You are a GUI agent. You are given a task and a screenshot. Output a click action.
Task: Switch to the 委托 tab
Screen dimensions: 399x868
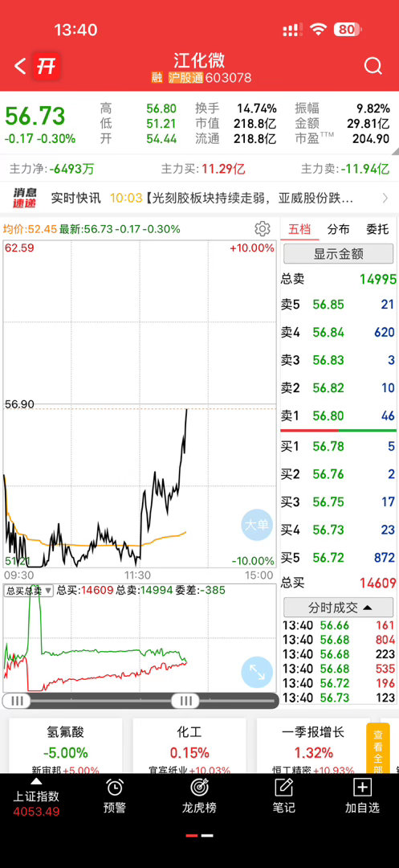pyautogui.click(x=377, y=229)
